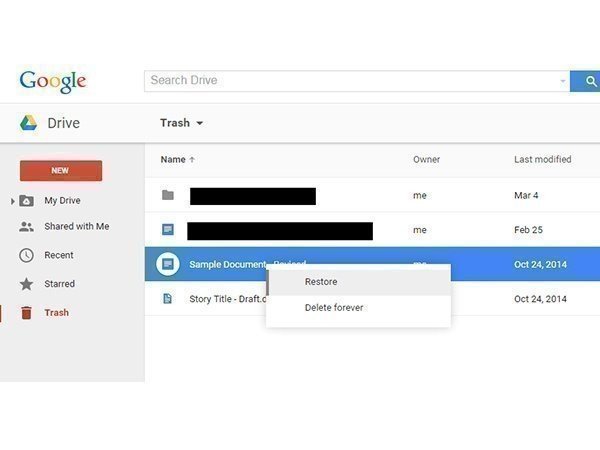
Task: Click the blue search magnifier button
Action: [x=585, y=81]
